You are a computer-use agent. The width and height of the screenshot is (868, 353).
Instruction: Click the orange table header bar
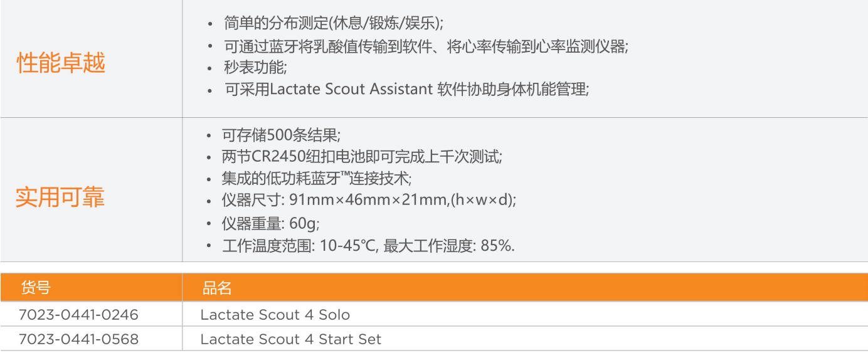434,287
